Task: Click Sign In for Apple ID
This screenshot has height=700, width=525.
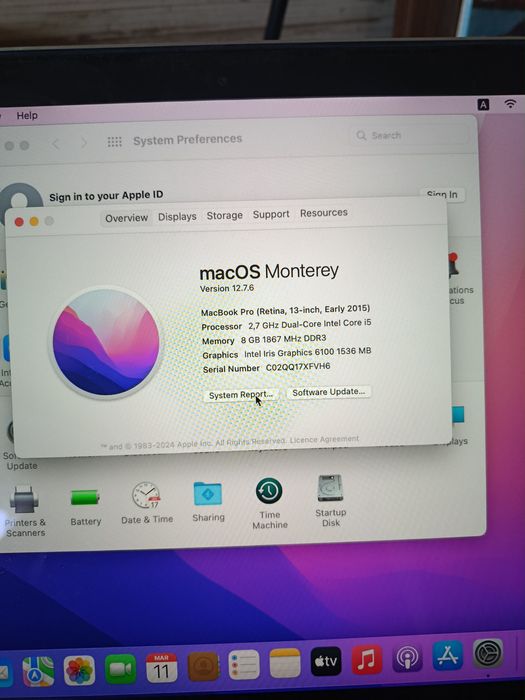Action: [442, 194]
